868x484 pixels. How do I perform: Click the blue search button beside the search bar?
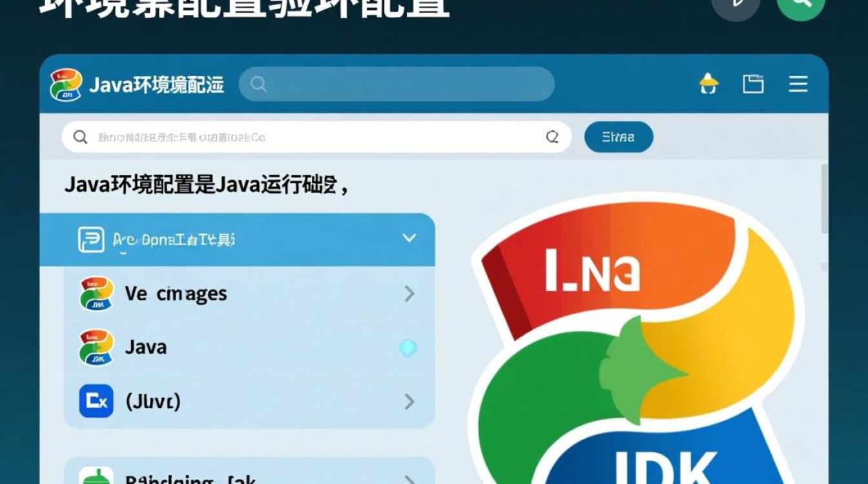(618, 137)
